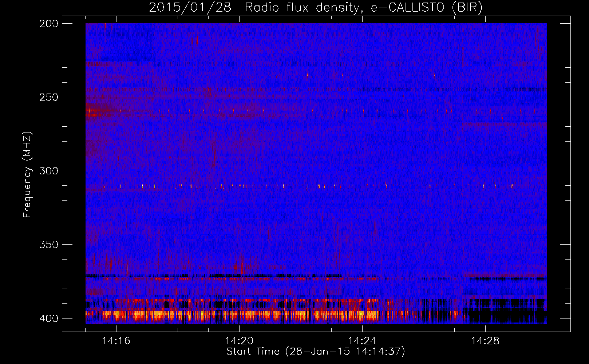Click the 300 frequency tick label
The height and width of the screenshot is (364, 589).
(49, 171)
